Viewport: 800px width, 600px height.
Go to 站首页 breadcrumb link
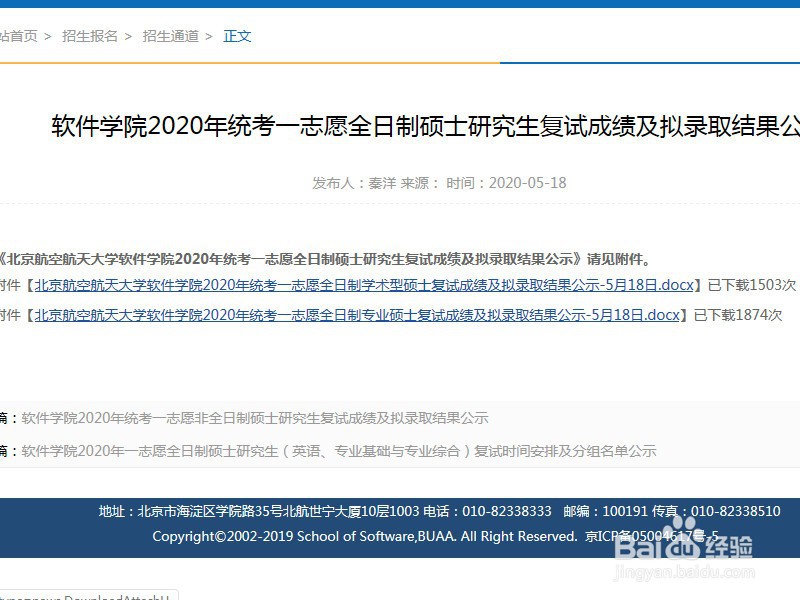[19, 36]
